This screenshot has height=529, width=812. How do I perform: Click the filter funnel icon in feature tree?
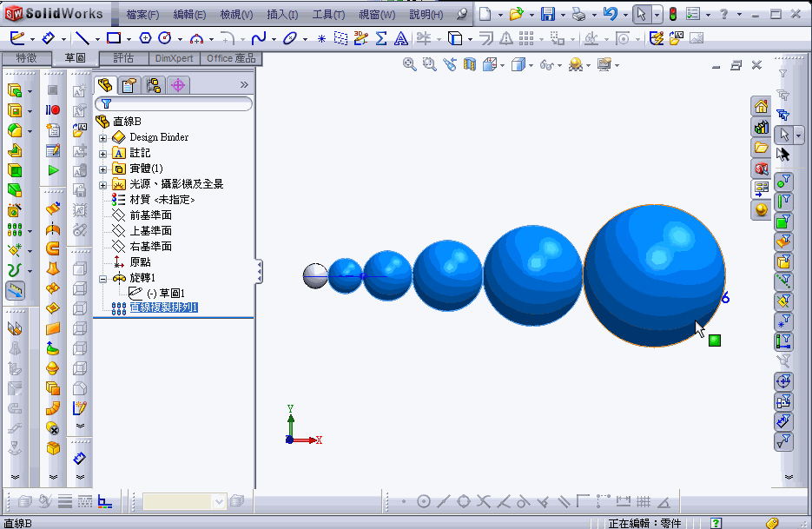(106, 103)
